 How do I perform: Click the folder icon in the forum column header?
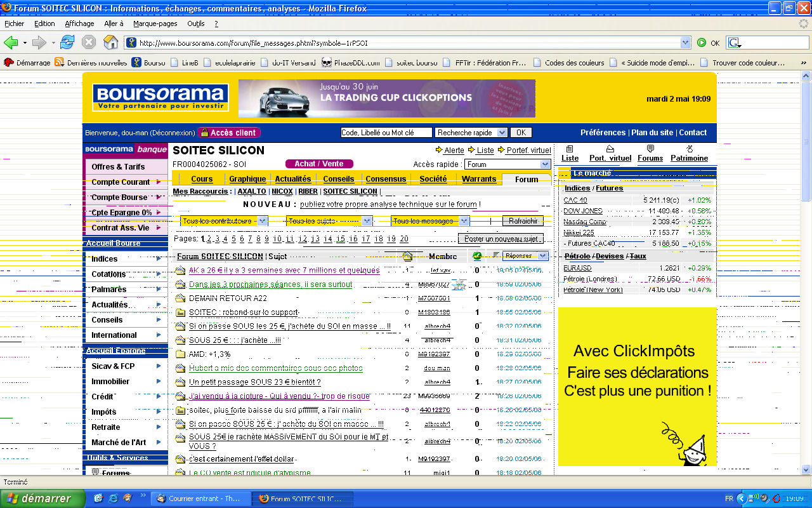pyautogui.click(x=407, y=256)
